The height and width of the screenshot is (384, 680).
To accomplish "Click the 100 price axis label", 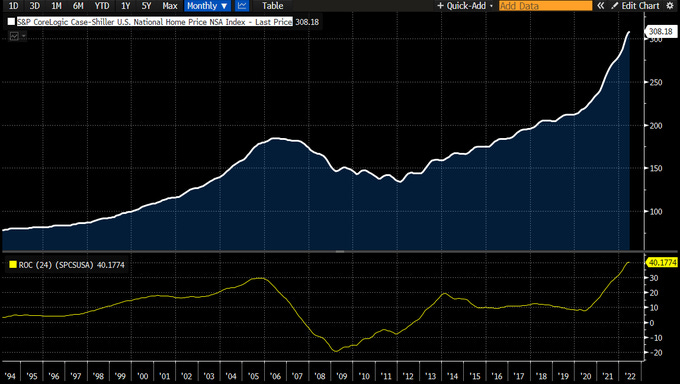I will pos(656,211).
